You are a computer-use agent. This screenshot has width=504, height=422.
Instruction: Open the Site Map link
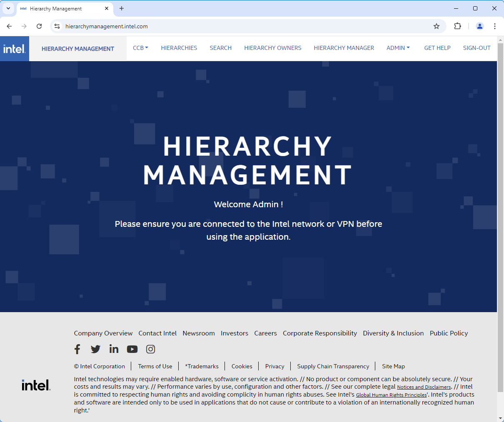click(394, 366)
